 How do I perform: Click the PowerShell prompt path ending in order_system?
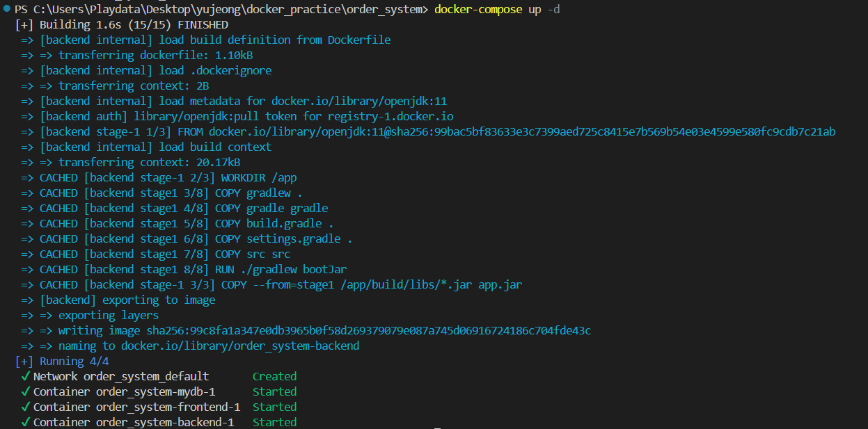coord(221,10)
